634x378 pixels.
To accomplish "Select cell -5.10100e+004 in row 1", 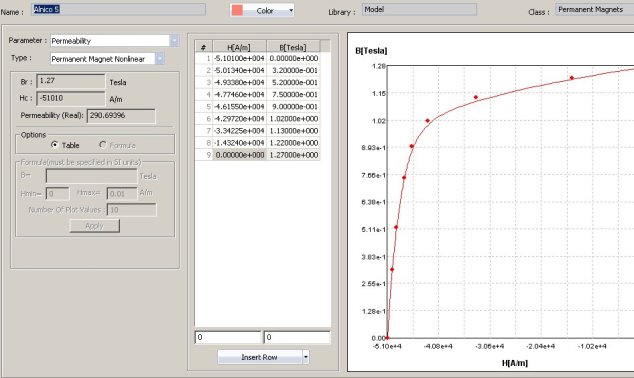I will (x=239, y=59).
